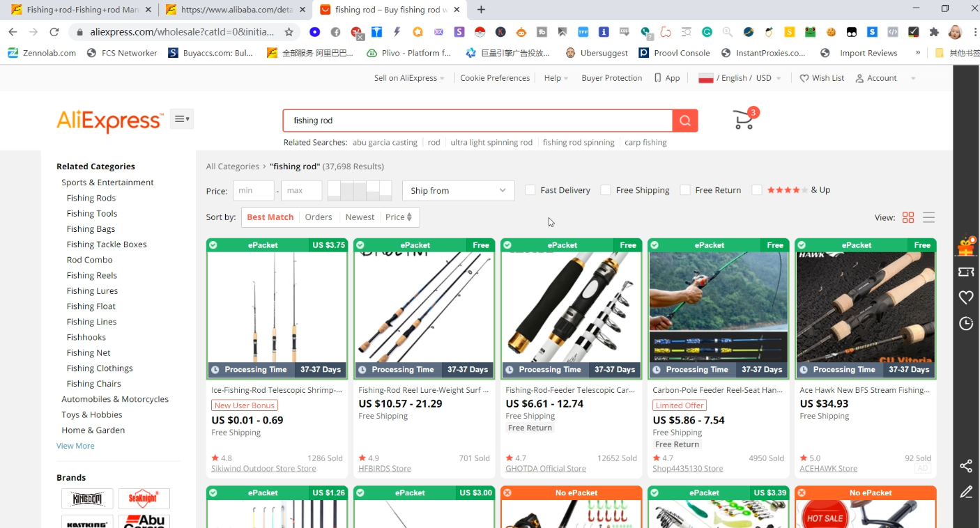Open wishlist heart icon in right sidebar

[966, 297]
